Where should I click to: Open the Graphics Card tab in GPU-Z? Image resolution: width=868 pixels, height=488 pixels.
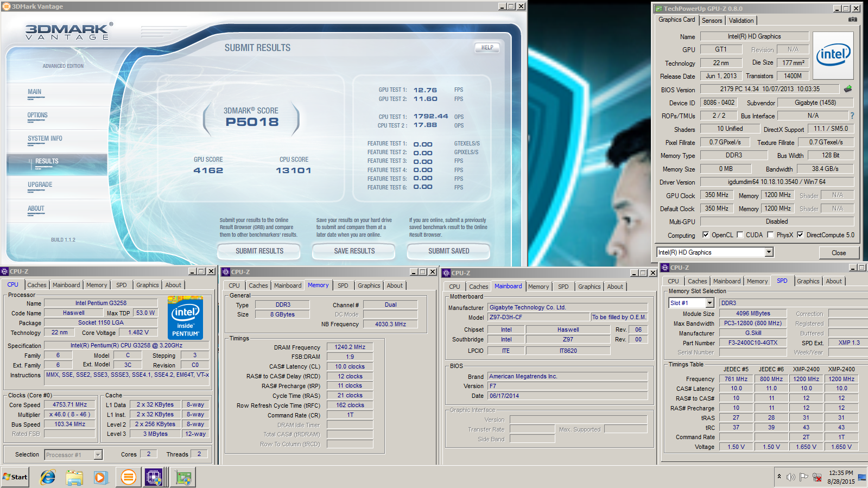click(x=676, y=20)
